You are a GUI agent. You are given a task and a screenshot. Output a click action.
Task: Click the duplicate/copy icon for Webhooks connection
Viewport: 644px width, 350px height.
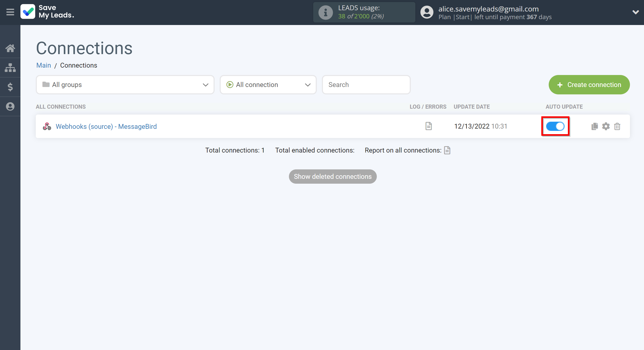[x=595, y=126]
